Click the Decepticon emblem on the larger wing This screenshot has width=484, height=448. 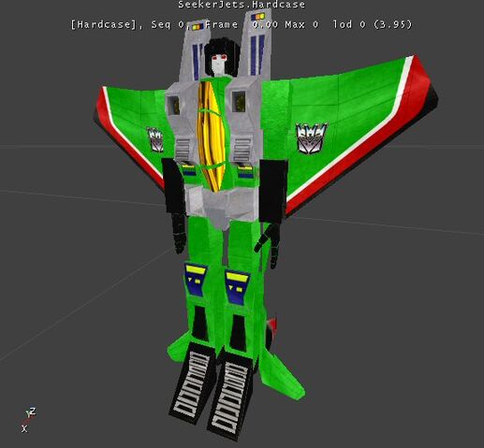coord(312,138)
